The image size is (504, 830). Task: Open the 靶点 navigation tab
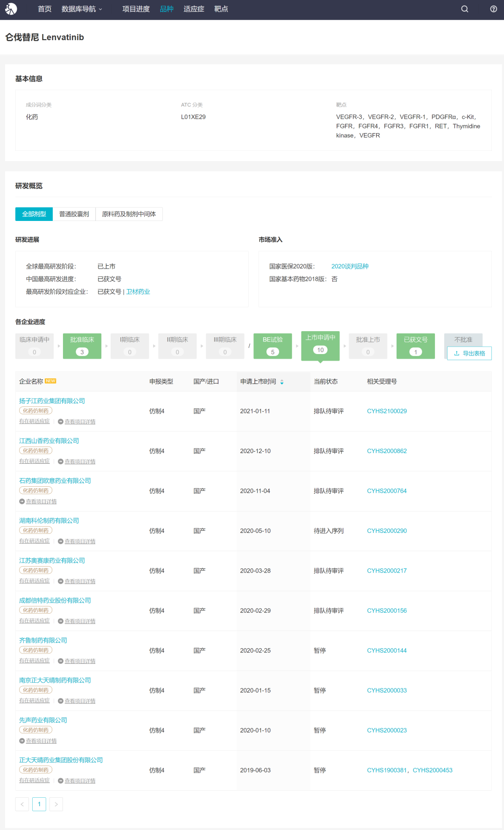pyautogui.click(x=221, y=9)
